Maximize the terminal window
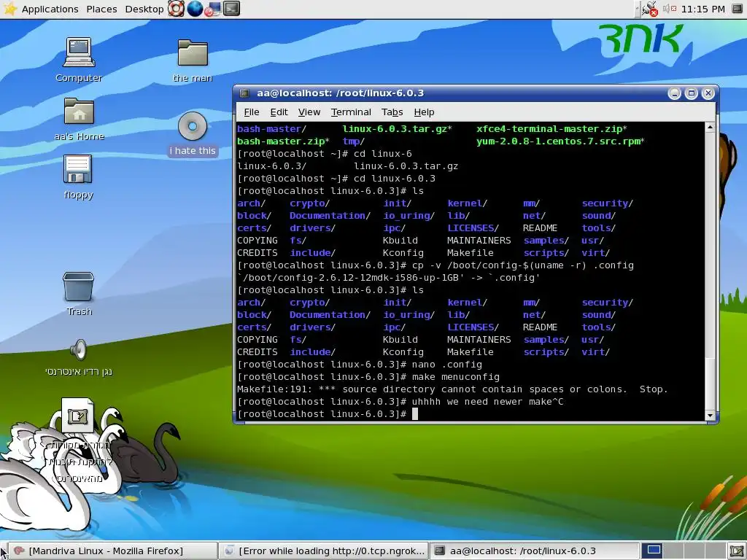The width and height of the screenshot is (747, 560). [x=692, y=93]
